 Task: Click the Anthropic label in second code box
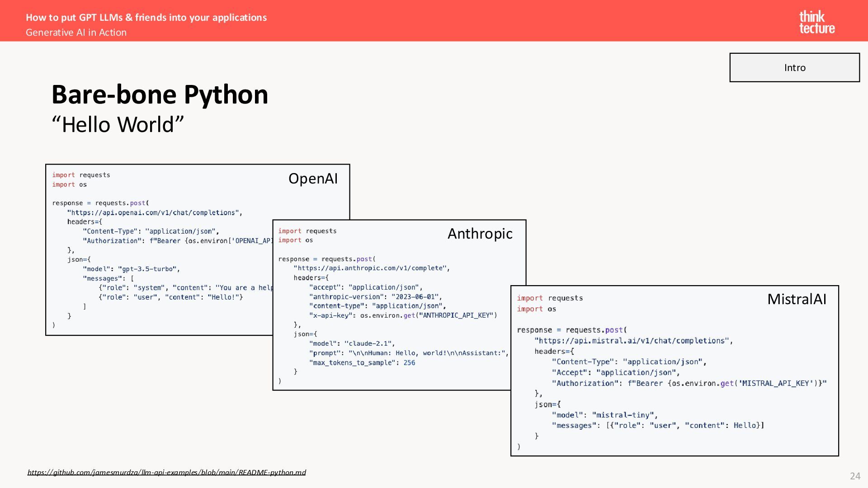[480, 234]
